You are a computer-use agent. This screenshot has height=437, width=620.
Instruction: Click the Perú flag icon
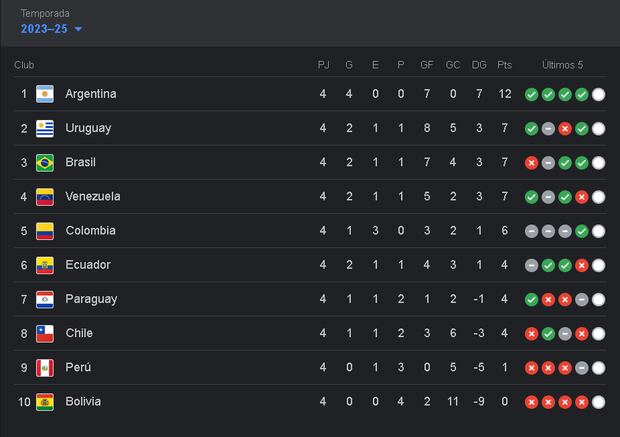point(44,367)
